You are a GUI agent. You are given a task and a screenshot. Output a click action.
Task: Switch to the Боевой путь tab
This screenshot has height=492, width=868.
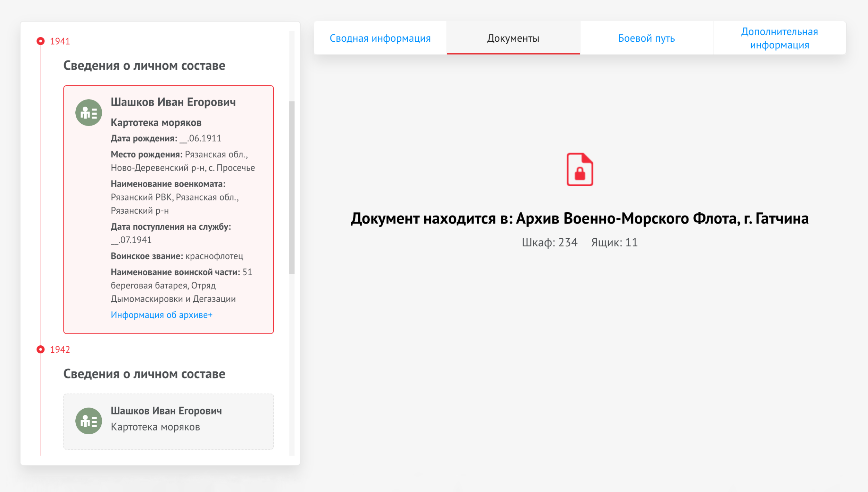(646, 38)
